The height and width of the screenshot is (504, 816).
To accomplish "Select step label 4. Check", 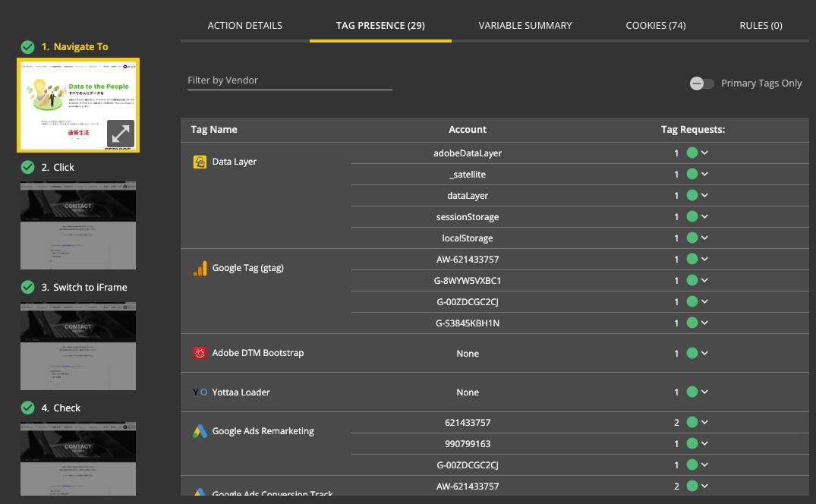I will click(x=61, y=408).
